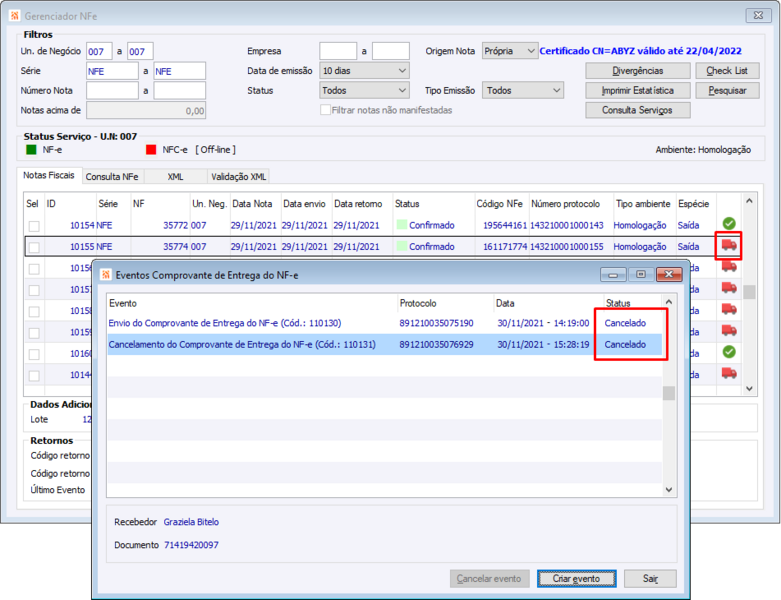Click up arrow of events list scrollbar
781x600 pixels.
(x=669, y=302)
